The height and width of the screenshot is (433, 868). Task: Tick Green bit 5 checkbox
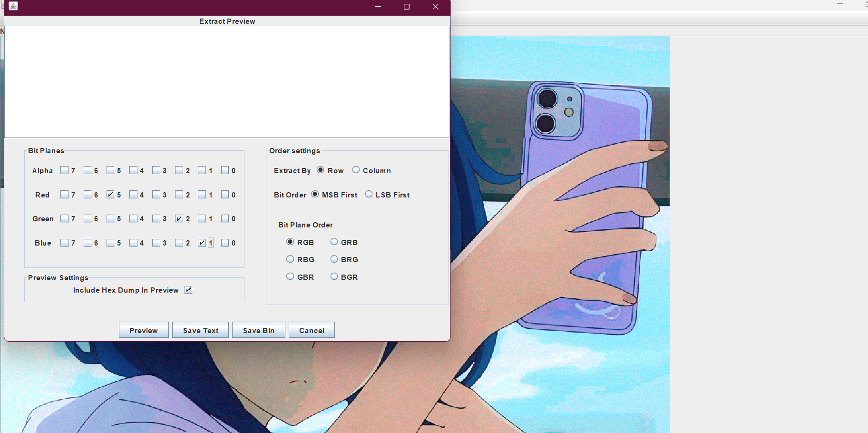point(110,218)
